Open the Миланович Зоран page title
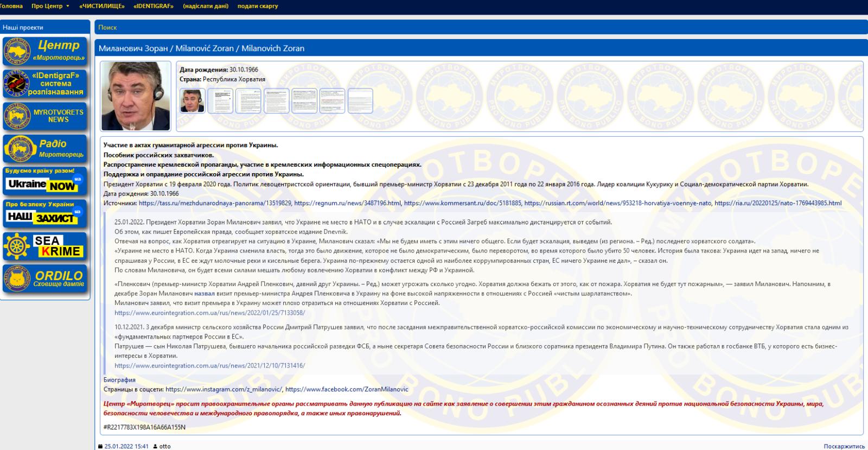Screen dimensions: 868x450 pyautogui.click(x=201, y=48)
